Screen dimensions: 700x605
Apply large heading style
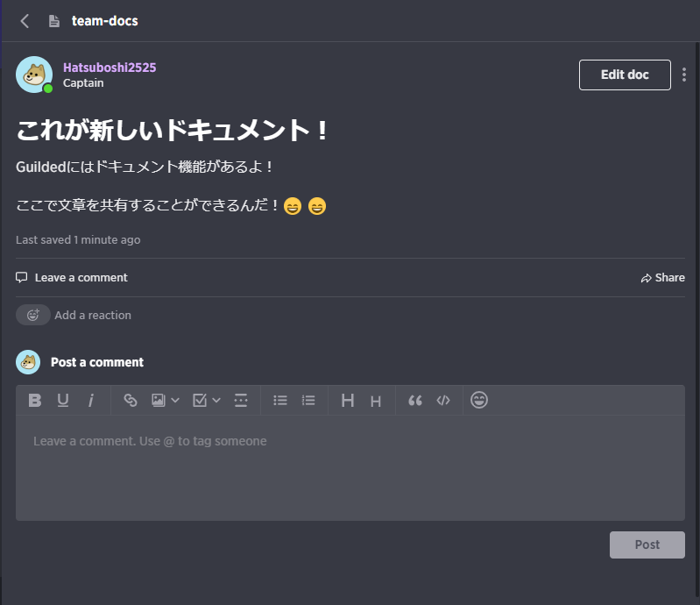coord(348,401)
